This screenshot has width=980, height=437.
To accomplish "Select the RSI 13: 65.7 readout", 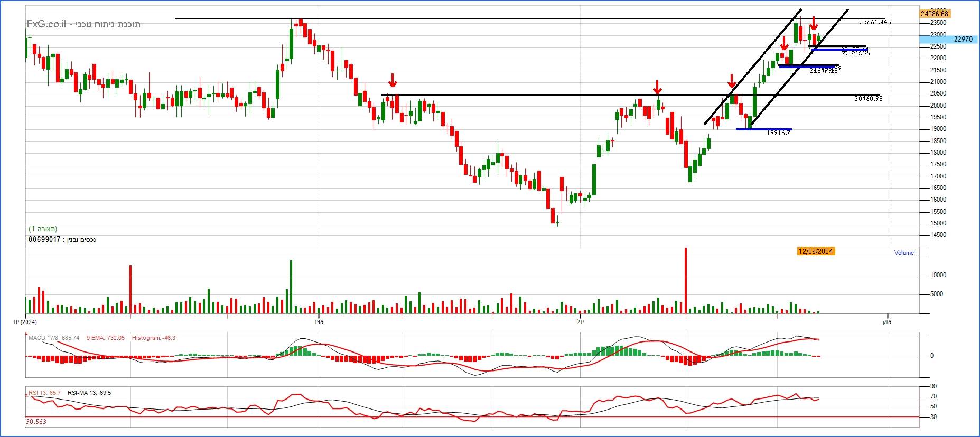I will [x=44, y=393].
